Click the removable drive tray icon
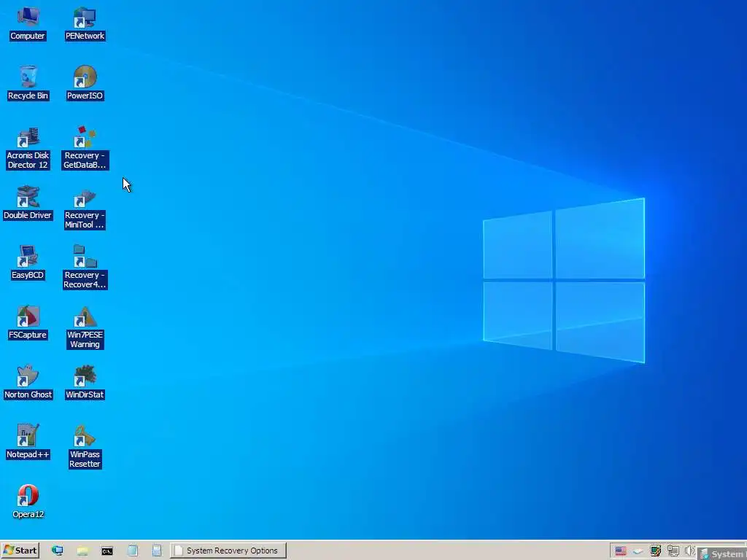The height and width of the screenshot is (560, 747). 638,551
